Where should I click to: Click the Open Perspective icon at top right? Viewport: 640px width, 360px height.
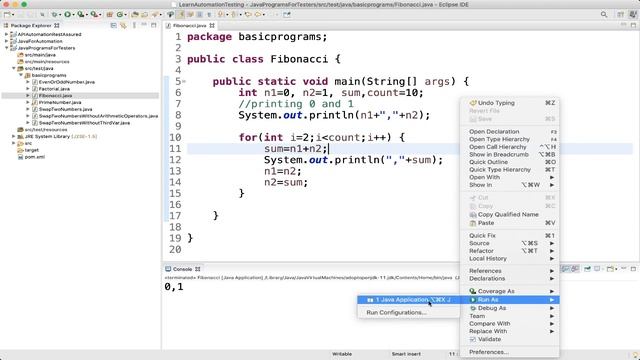coord(620,15)
